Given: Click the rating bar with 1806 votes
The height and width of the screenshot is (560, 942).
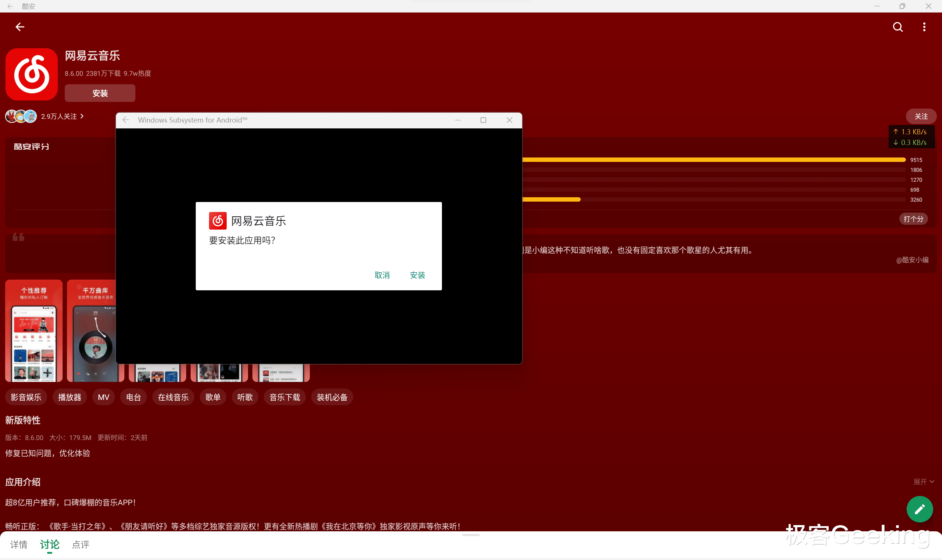Looking at the screenshot, I should (714, 170).
